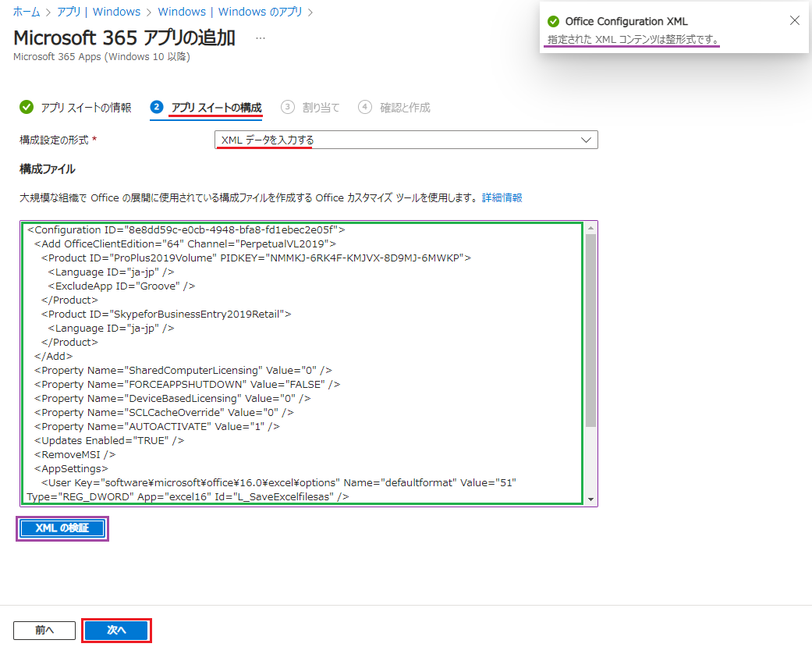Click the grayed step 4 circle icon

pyautogui.click(x=364, y=107)
